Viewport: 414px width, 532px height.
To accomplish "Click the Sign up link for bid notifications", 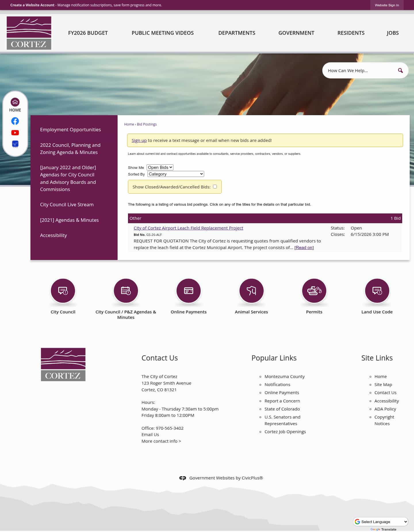I will (x=139, y=140).
